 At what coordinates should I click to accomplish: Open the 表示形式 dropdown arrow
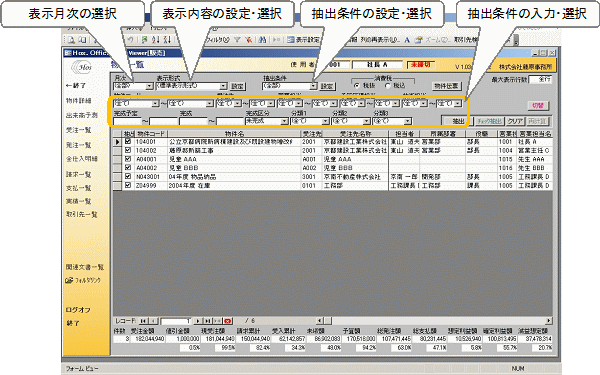point(223,86)
